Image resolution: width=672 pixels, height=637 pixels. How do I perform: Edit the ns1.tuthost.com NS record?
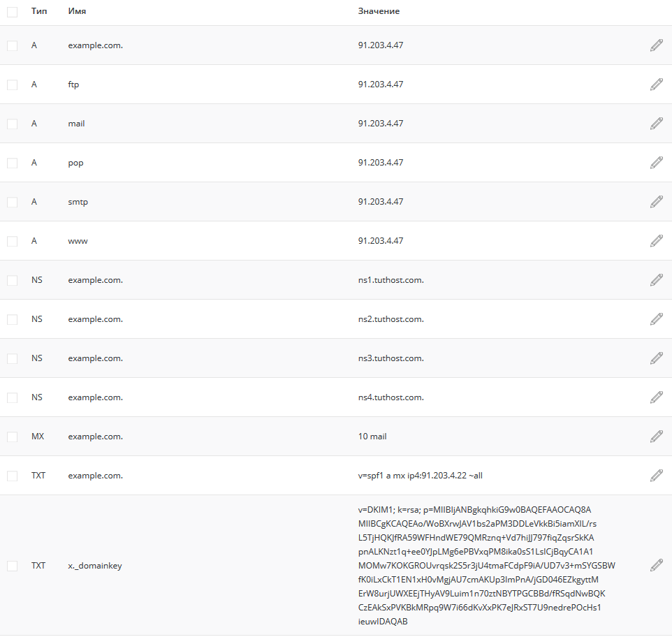pos(656,279)
